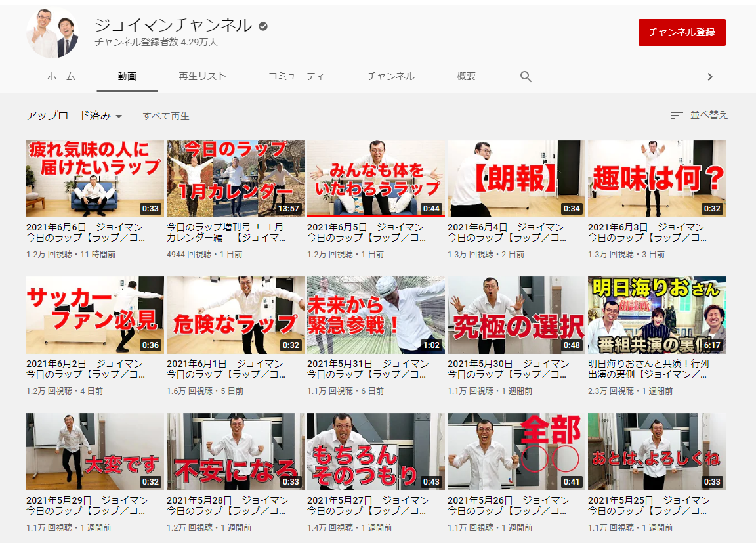
Task: Click the 13:57 duration badge
Action: [288, 208]
